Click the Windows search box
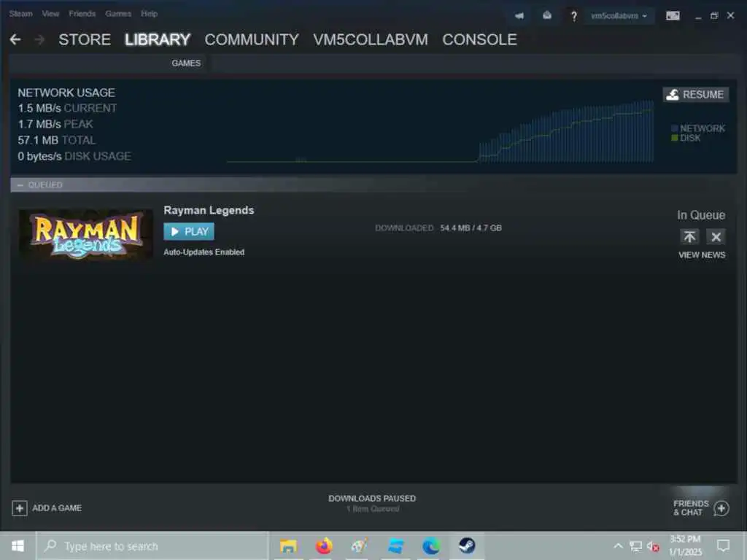The height and width of the screenshot is (560, 747). click(x=152, y=545)
